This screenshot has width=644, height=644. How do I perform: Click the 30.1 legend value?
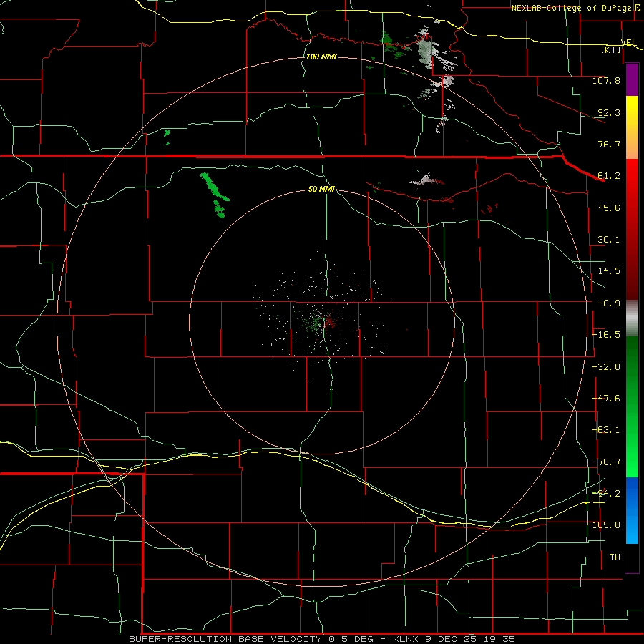[x=609, y=240]
